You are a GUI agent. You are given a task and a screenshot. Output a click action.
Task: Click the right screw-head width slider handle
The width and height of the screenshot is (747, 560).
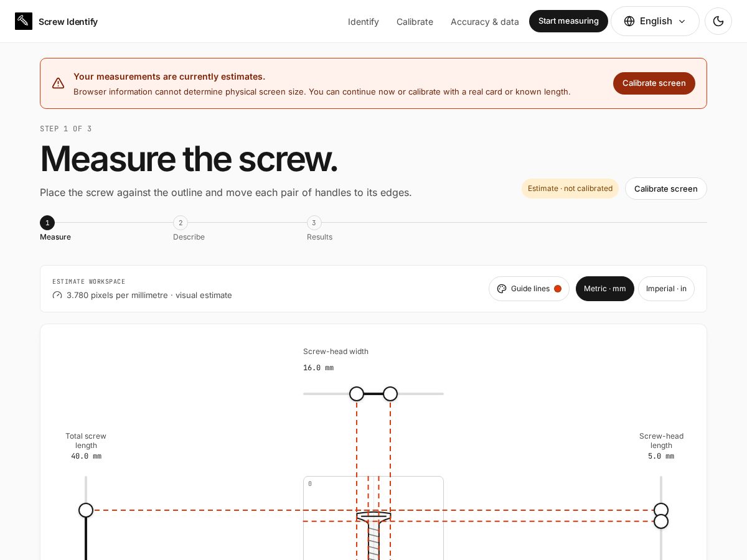pos(390,394)
